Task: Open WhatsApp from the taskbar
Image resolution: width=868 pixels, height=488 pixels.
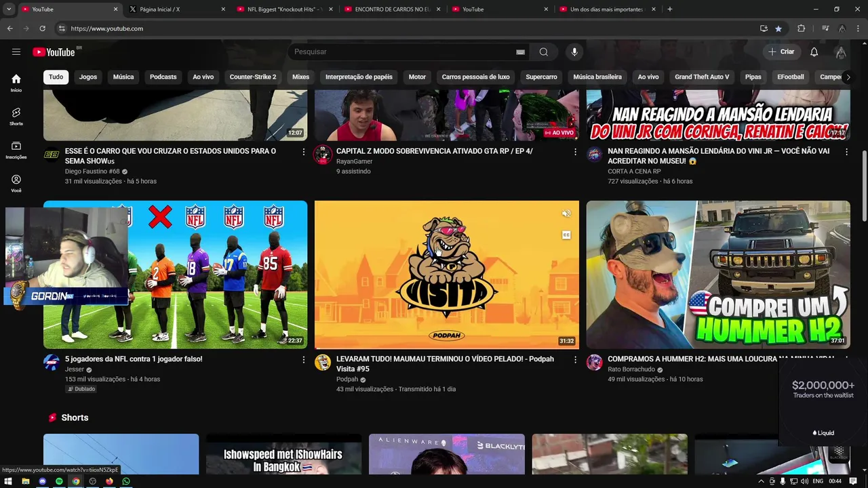Action: 126,481
